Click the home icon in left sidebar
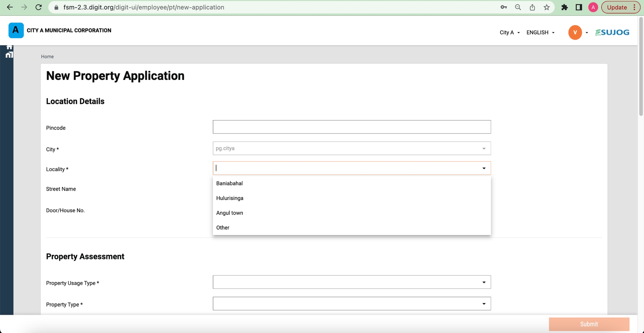Screen dimensions: 644x333 pos(9,47)
